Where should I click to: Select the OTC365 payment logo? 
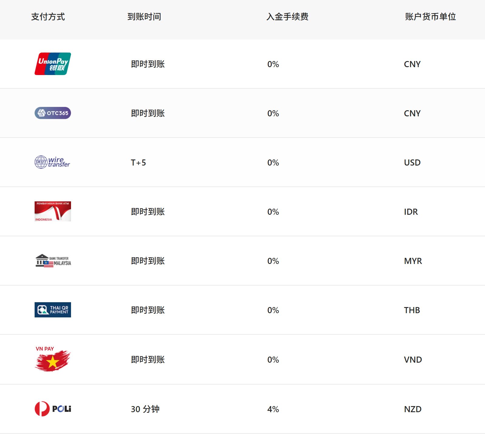53,113
